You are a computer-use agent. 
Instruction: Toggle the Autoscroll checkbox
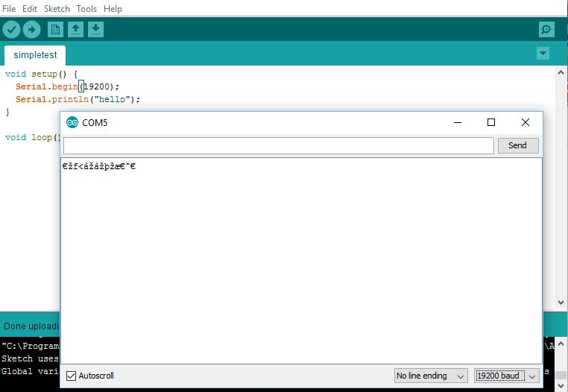(72, 376)
